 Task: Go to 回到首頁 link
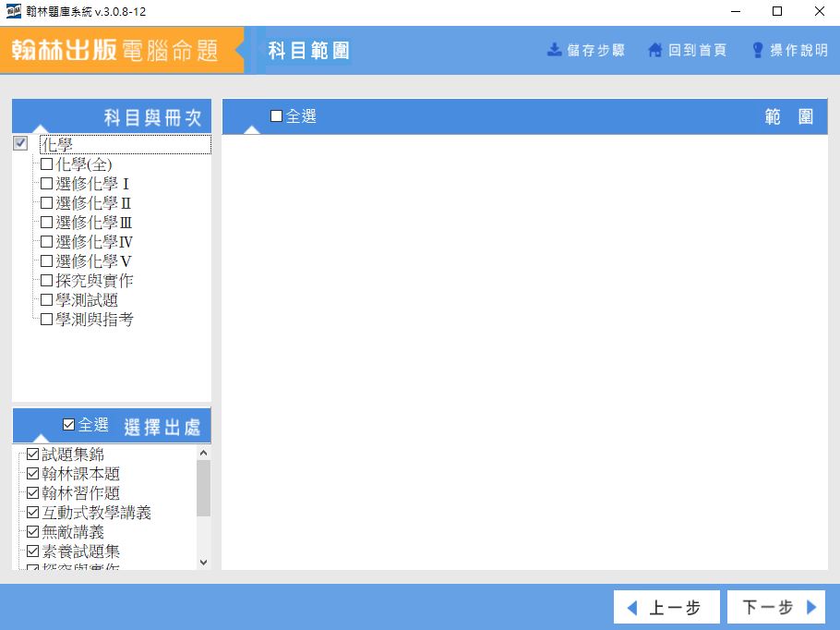coord(688,51)
